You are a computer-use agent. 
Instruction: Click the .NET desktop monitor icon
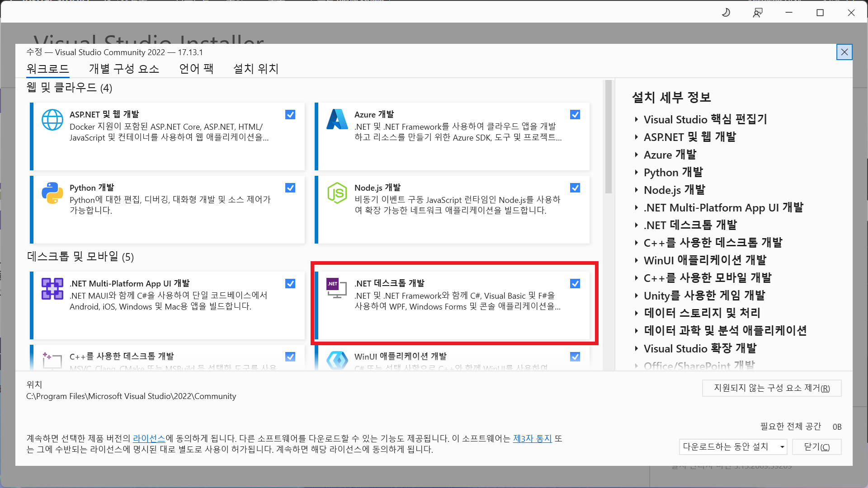tap(337, 288)
